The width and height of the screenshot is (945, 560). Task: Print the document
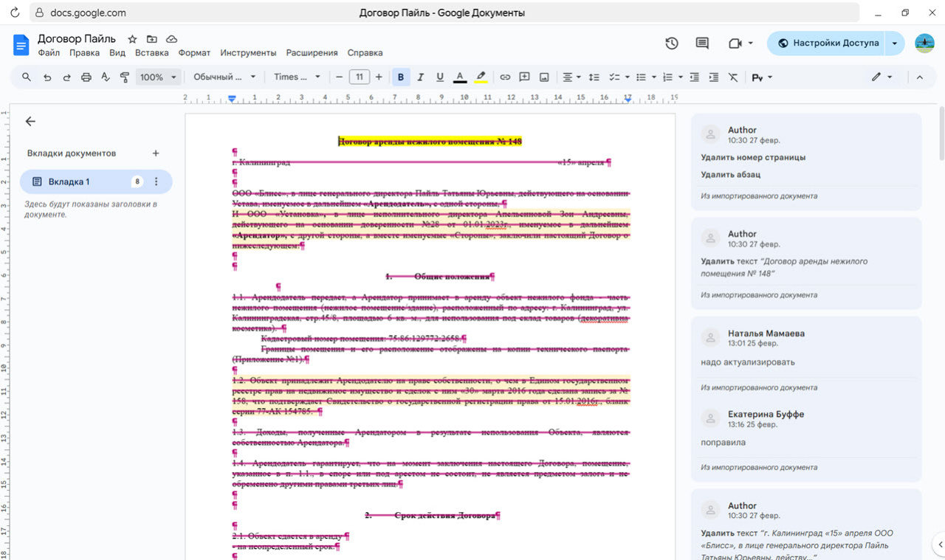(x=86, y=77)
